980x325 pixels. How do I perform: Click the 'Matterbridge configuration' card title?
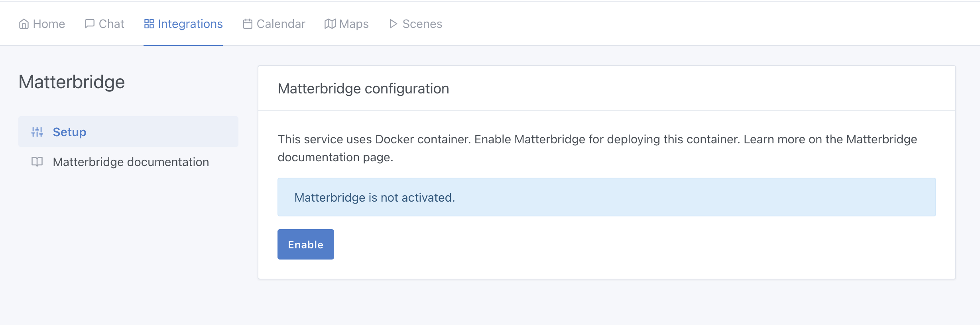click(x=364, y=89)
